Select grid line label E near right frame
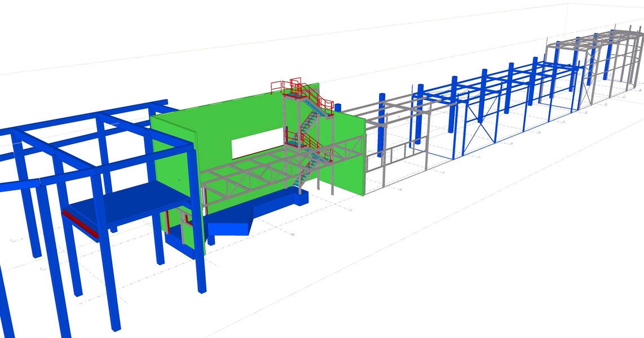Image resolution: width=644 pixels, height=338 pixels. 586,113
